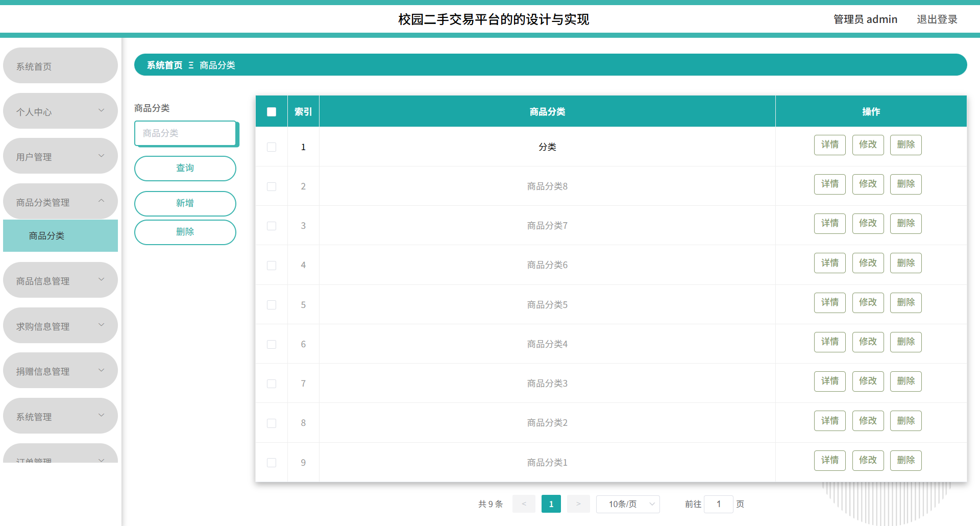Click the previous page arrow in pagination
Viewport: 980px width, 526px height.
point(524,504)
